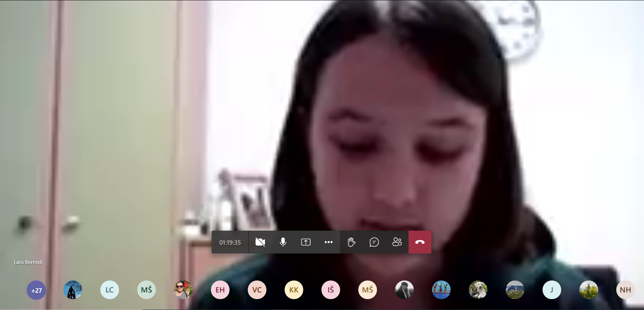Select the cream-colored MŠ participant avatar
644x310 pixels.
click(x=367, y=290)
